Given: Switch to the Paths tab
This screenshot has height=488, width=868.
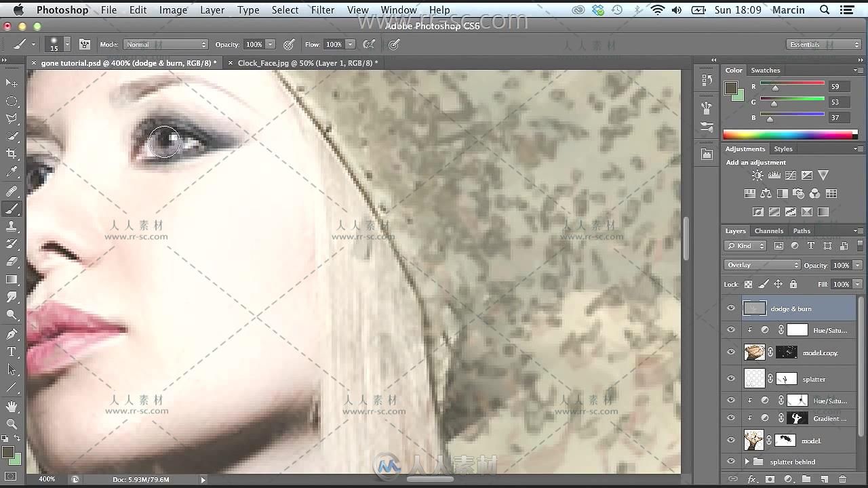Looking at the screenshot, I should click(x=802, y=231).
